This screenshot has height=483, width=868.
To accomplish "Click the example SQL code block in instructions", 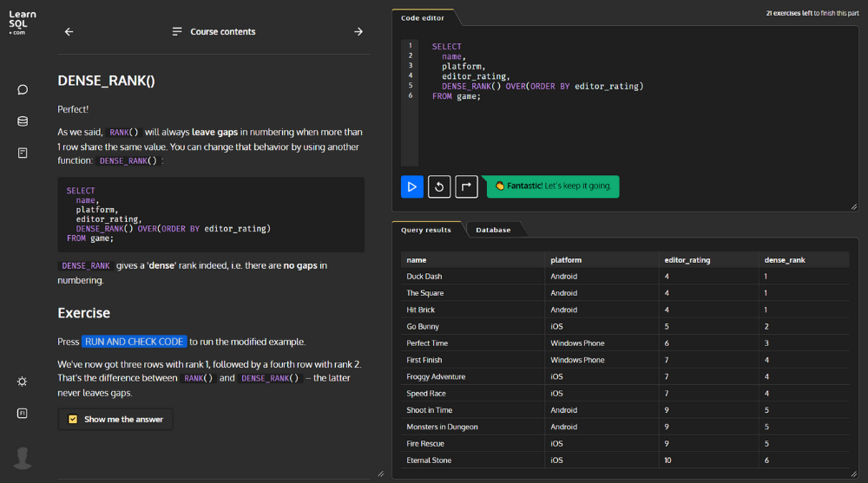I will tap(211, 215).
